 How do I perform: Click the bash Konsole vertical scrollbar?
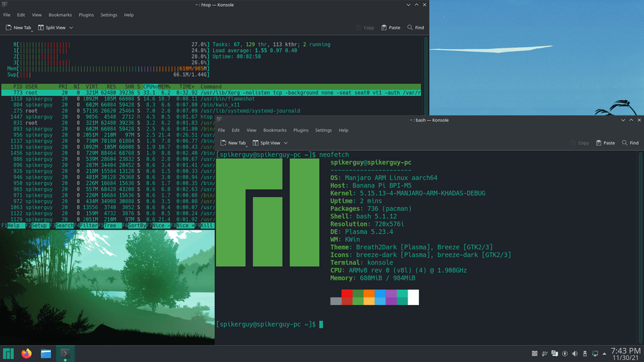(641, 246)
